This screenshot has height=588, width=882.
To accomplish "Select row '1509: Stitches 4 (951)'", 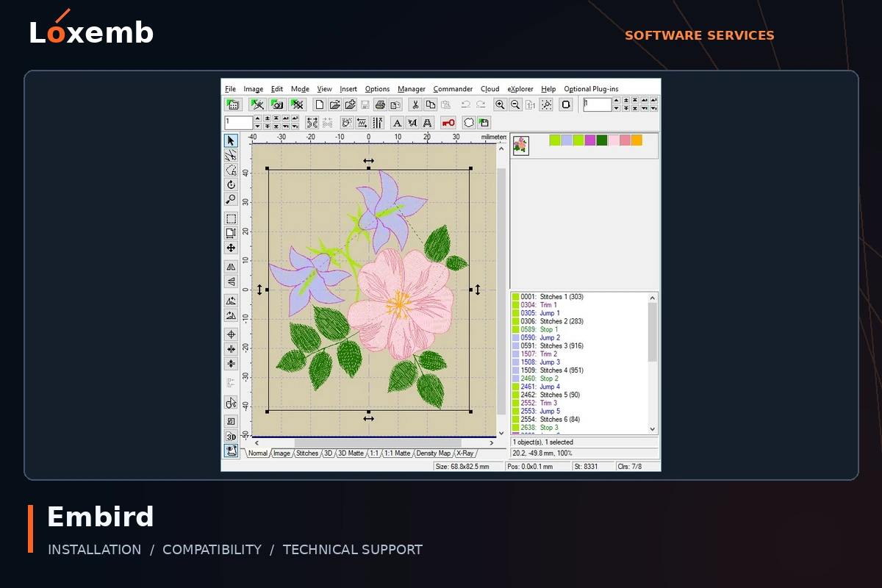I will click(579, 370).
